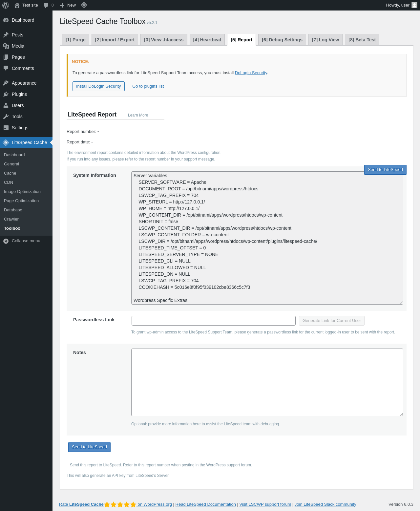Open Howdy, user account menu

[401, 5]
